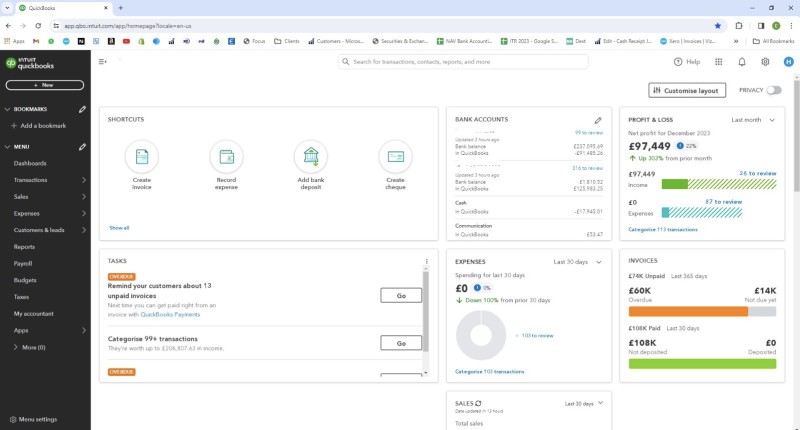Open QuickBooks Payments link
The height and width of the screenshot is (430, 800).
point(170,315)
